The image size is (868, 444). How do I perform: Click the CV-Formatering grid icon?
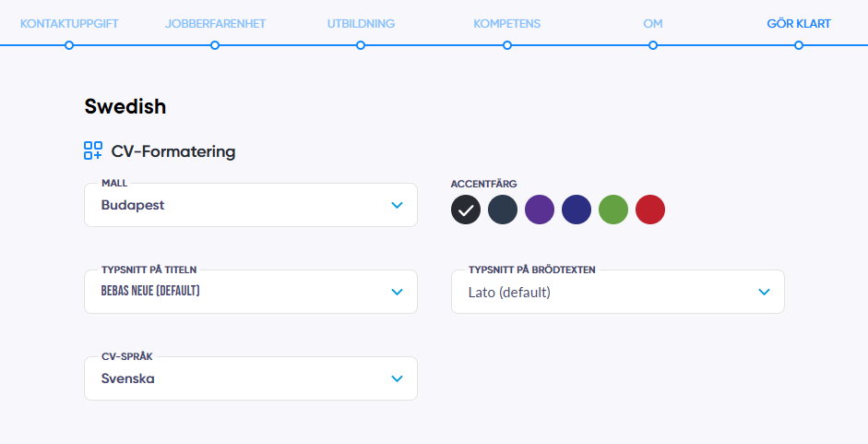point(93,150)
